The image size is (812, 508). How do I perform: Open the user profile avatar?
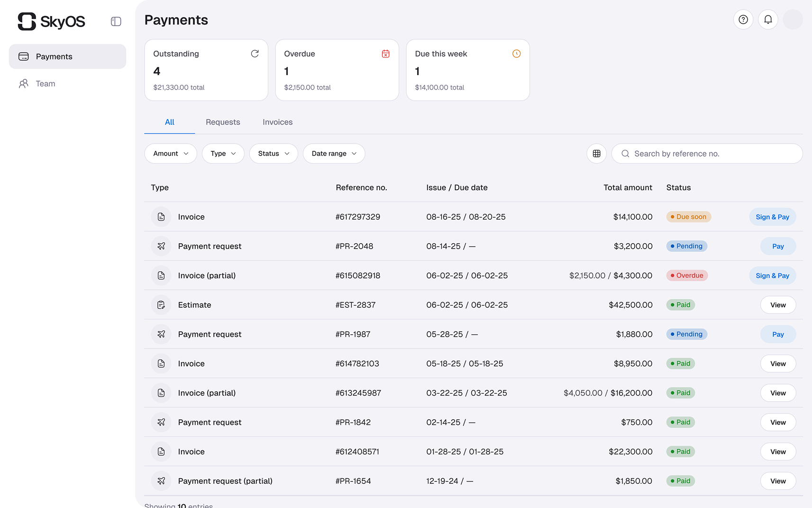click(x=793, y=19)
